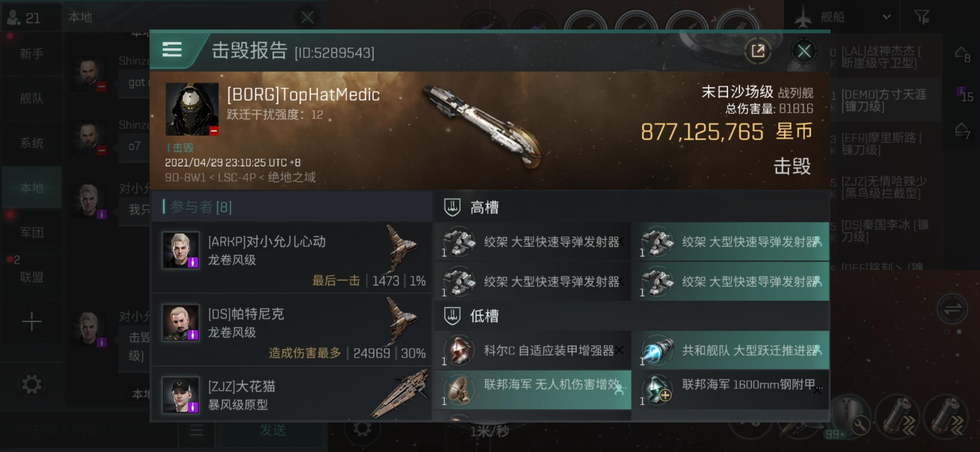Open the settings gear in chat sidebar

[x=31, y=384]
